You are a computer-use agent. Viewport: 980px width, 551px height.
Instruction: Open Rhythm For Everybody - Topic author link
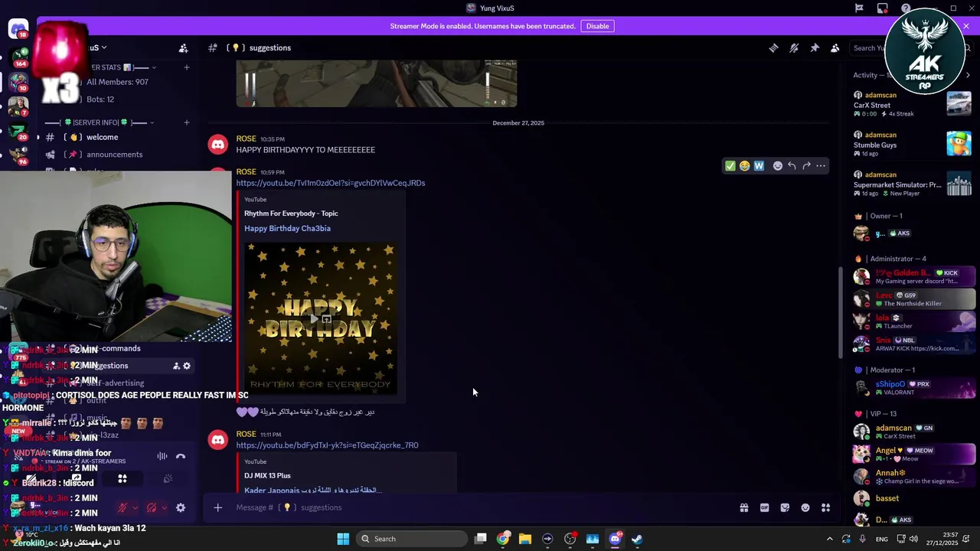point(291,214)
